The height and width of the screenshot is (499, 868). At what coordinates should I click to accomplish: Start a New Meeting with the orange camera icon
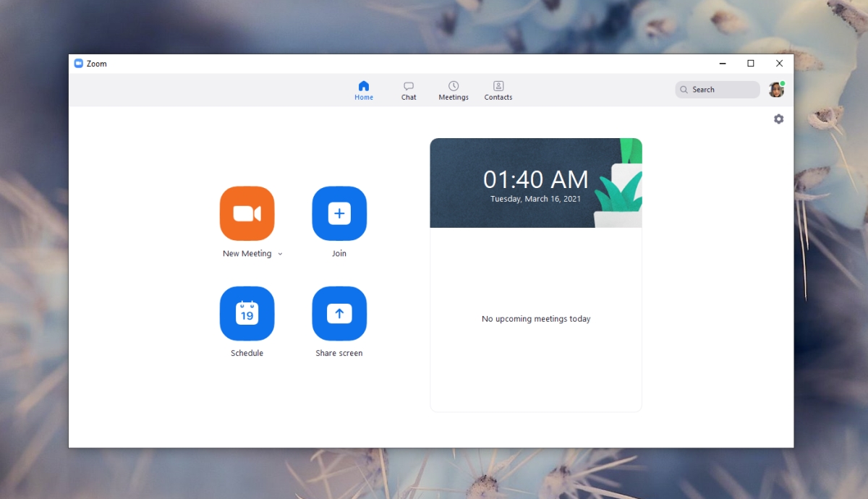[x=247, y=213]
